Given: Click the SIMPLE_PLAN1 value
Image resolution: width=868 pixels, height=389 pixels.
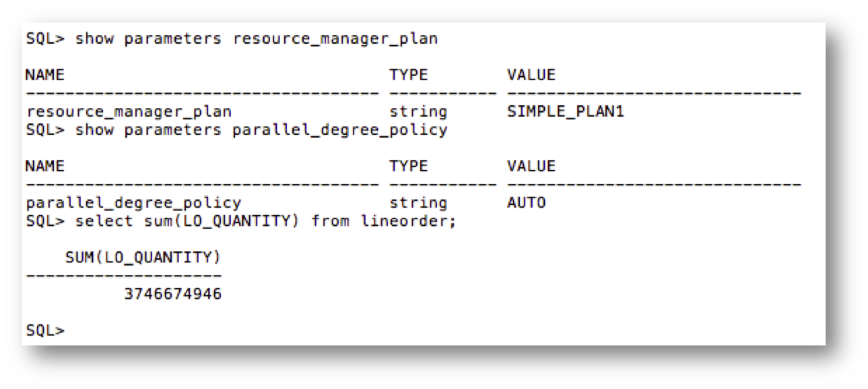Looking at the screenshot, I should (565, 112).
